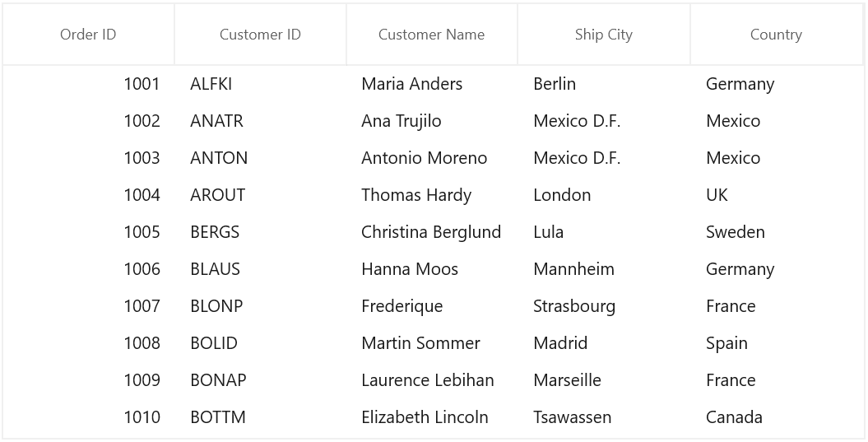Click the Spain country cell

[776, 343]
